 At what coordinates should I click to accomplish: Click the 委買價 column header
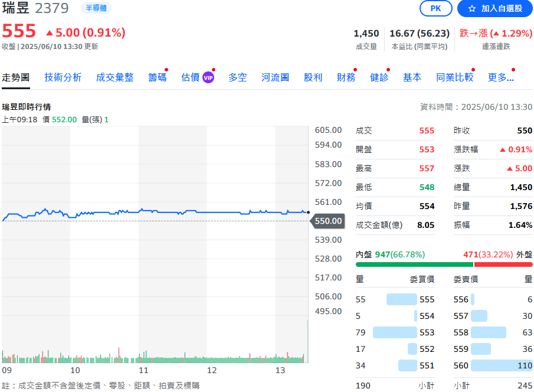(422, 279)
